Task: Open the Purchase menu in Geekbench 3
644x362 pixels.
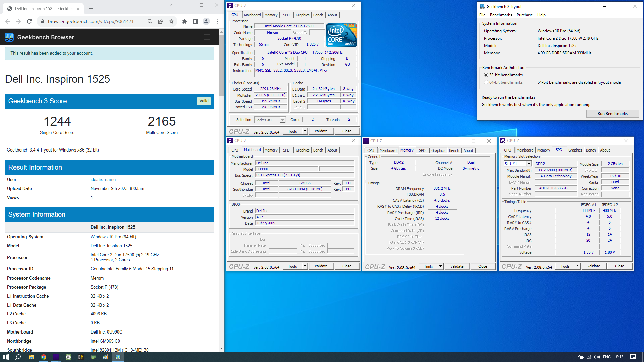Action: (x=525, y=15)
